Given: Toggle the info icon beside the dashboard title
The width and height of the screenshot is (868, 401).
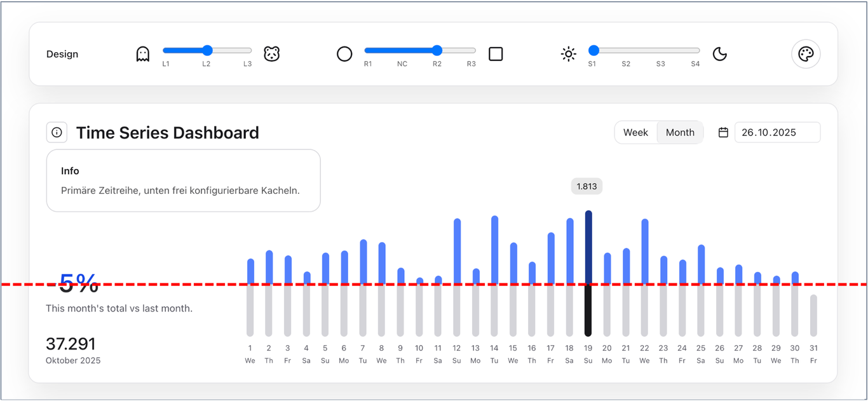Looking at the screenshot, I should coord(57,133).
